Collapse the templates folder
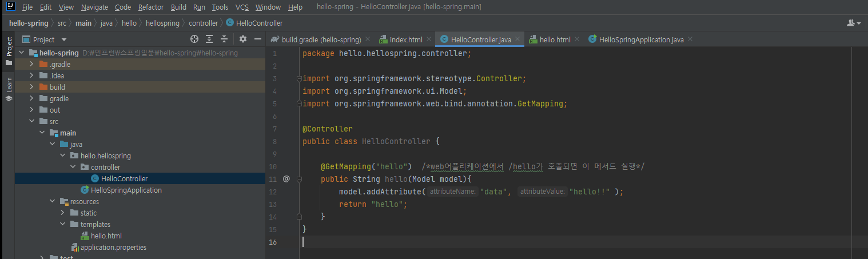The image size is (868, 259). click(x=63, y=224)
